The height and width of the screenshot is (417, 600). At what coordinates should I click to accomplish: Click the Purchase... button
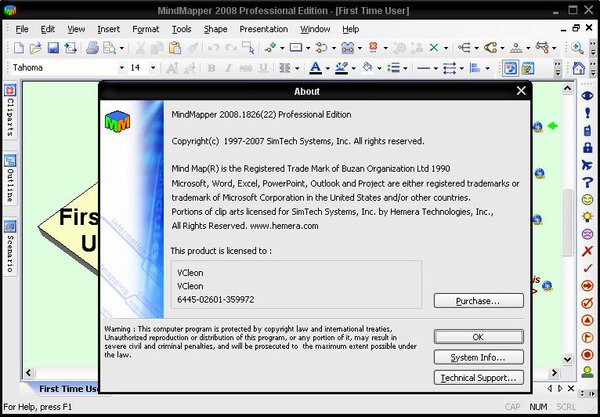pyautogui.click(x=478, y=301)
